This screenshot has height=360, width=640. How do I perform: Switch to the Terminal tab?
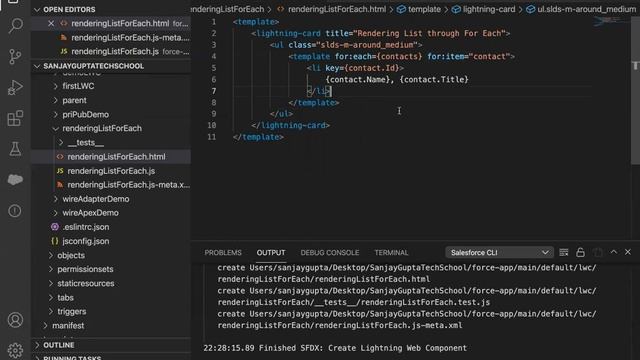[391, 253]
